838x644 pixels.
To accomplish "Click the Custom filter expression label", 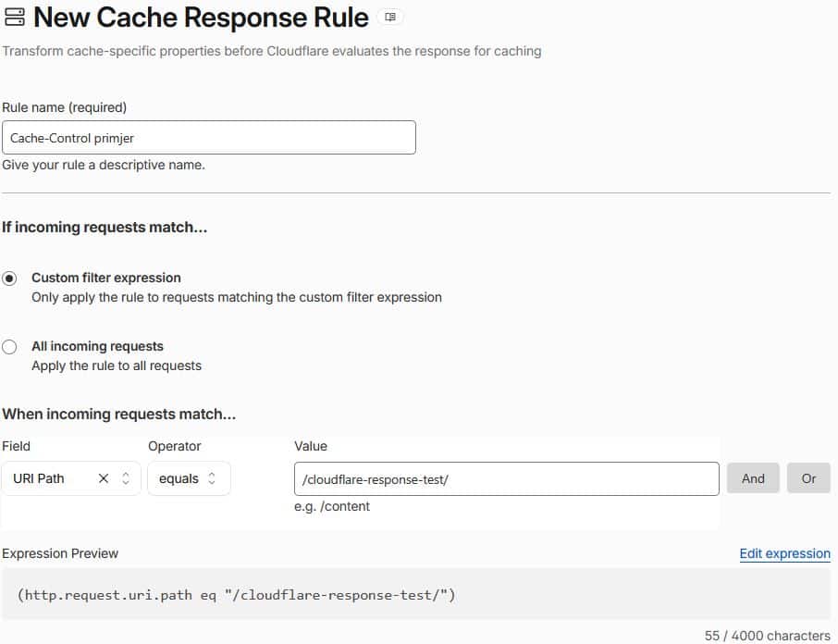I will 106,278.
